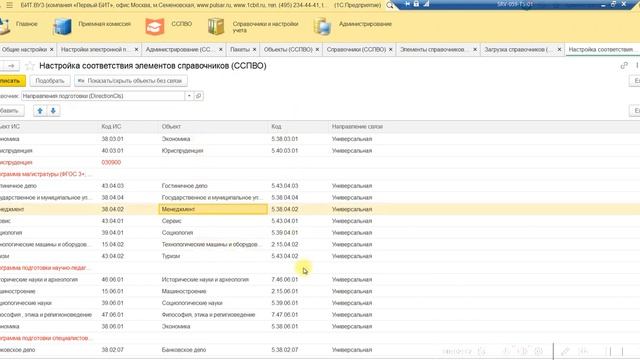Navigate forward with the arrow button
The image size is (640, 360).
coord(11,66)
